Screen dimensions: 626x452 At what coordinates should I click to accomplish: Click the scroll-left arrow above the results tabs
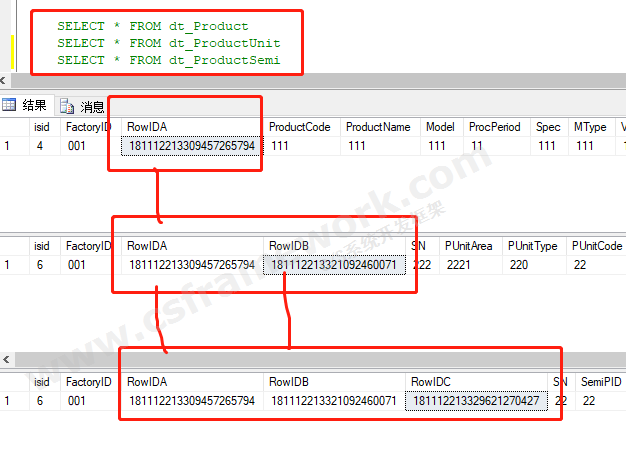coord(4,81)
